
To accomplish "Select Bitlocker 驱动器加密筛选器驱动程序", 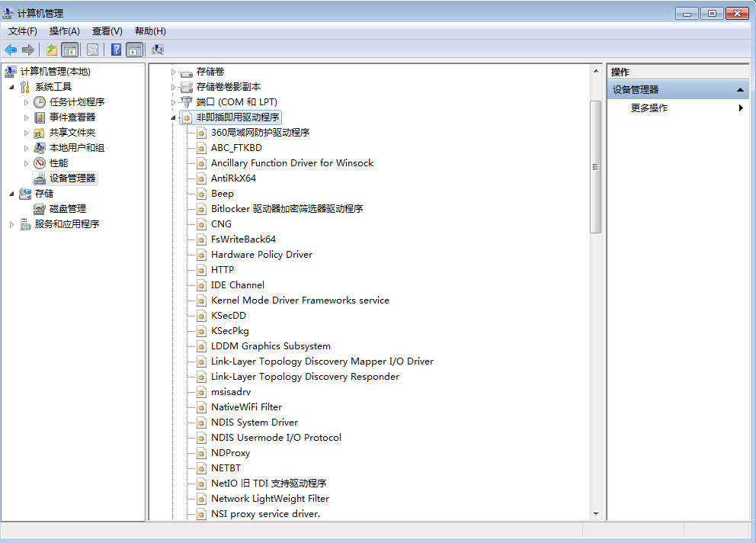I will click(x=287, y=209).
